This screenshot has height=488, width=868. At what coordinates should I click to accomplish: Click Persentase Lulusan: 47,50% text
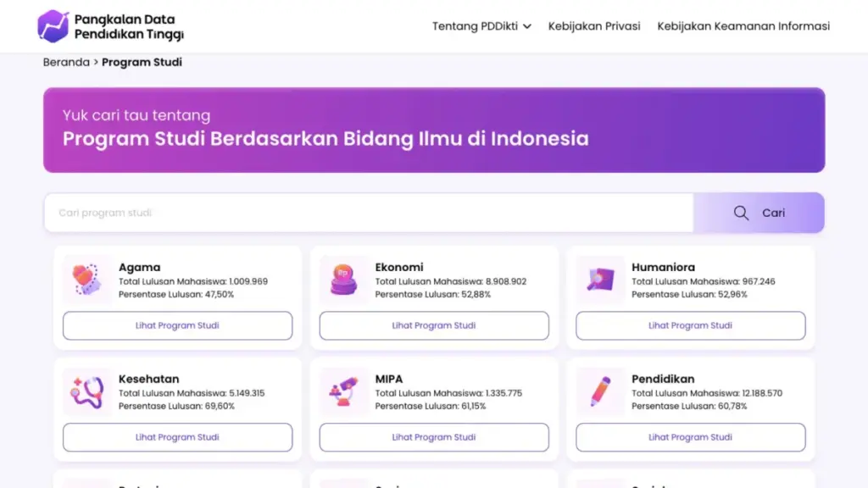coord(176,294)
